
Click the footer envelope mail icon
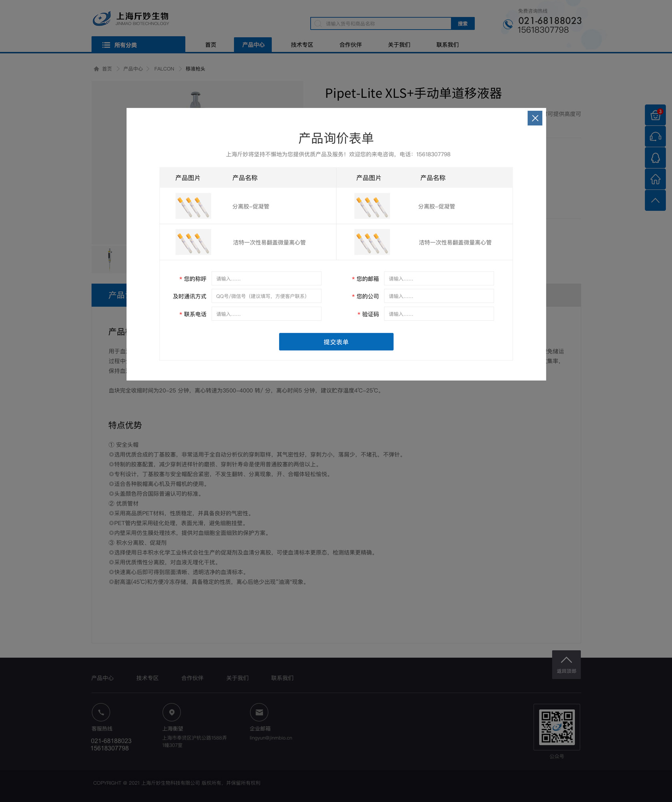pos(259,712)
